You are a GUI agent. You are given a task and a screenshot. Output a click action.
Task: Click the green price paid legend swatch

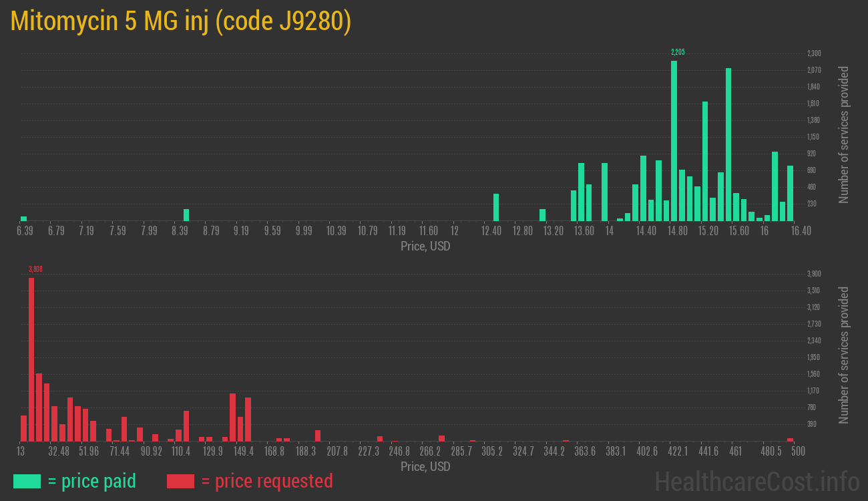click(x=27, y=481)
